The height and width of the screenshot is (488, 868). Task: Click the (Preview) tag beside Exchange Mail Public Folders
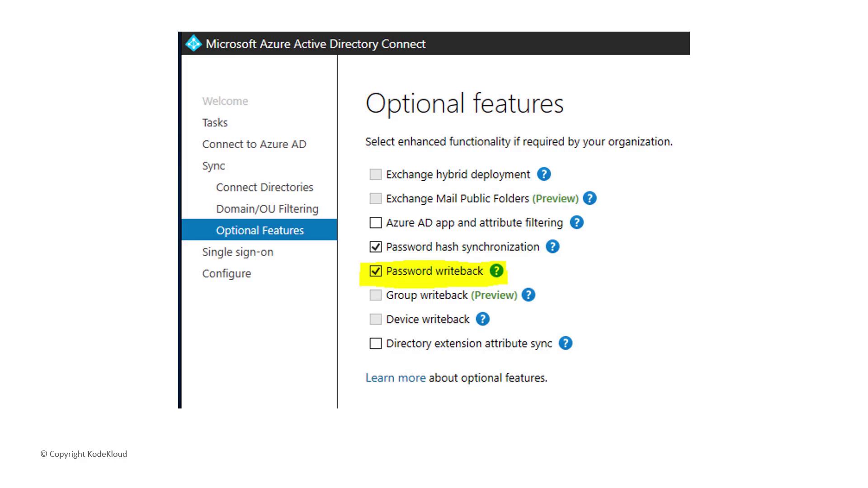tap(555, 198)
